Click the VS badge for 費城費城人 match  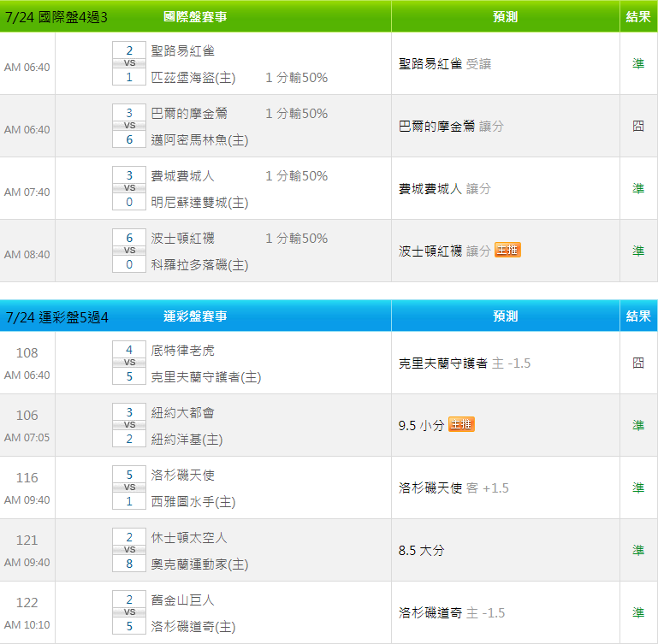pos(129,188)
